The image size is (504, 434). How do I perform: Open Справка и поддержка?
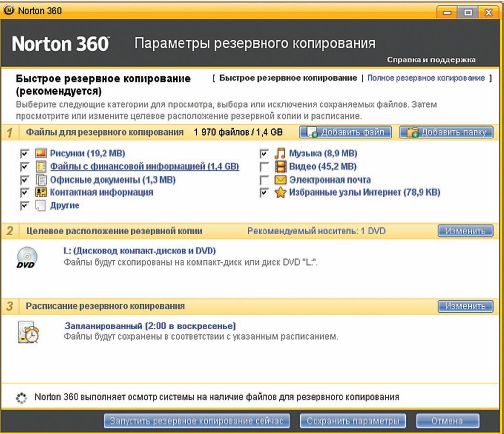(431, 60)
